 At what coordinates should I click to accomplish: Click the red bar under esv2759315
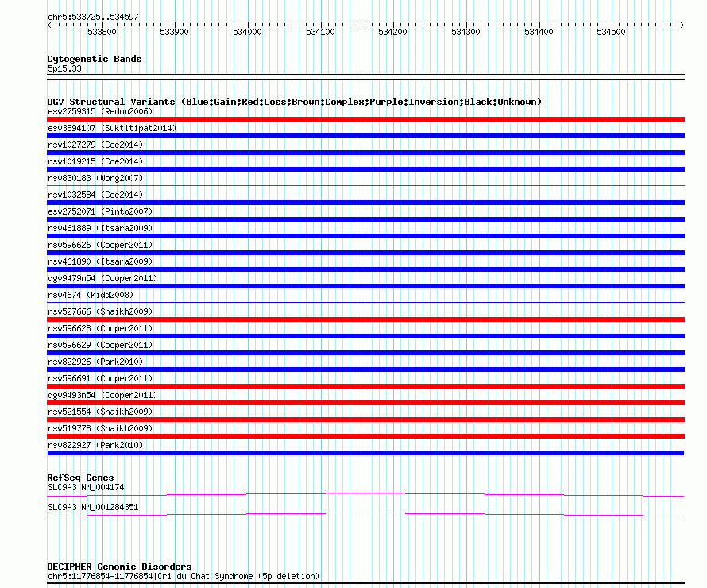tap(365, 119)
